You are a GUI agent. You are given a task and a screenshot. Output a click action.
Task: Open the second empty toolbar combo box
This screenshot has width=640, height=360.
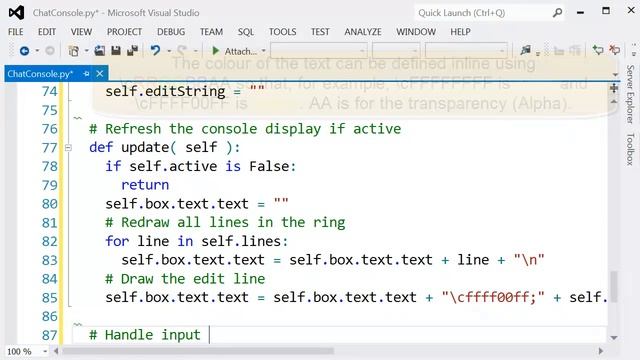[x=396, y=51]
